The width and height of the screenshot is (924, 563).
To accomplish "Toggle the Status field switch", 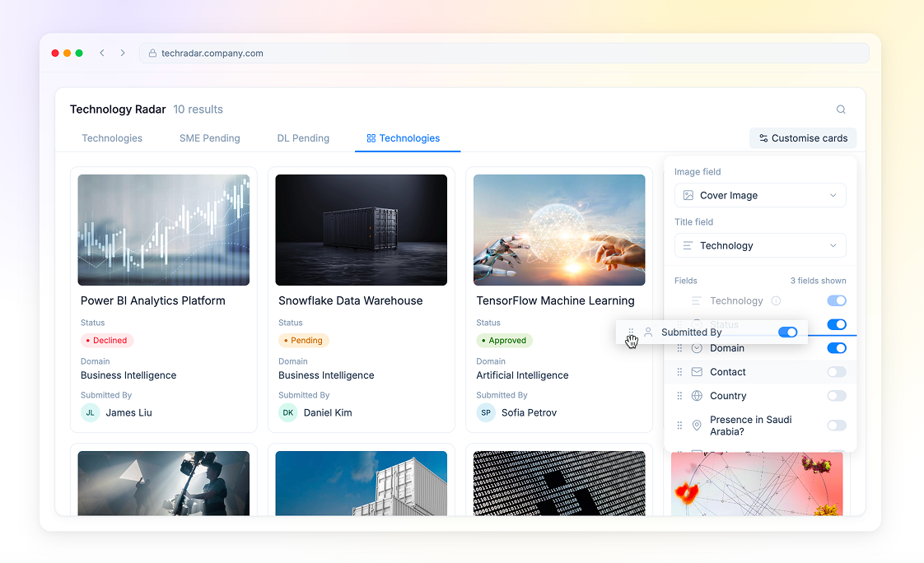I will click(x=837, y=324).
